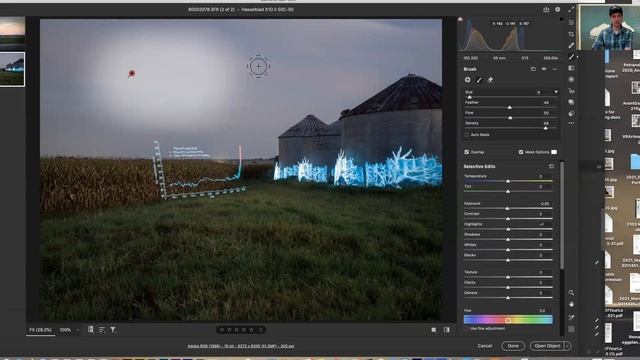Uncheck the Mask Options checkbox

point(521,152)
